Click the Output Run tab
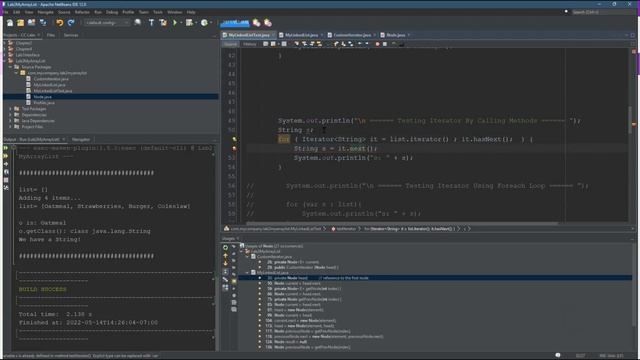640x360 pixels. 34,140
